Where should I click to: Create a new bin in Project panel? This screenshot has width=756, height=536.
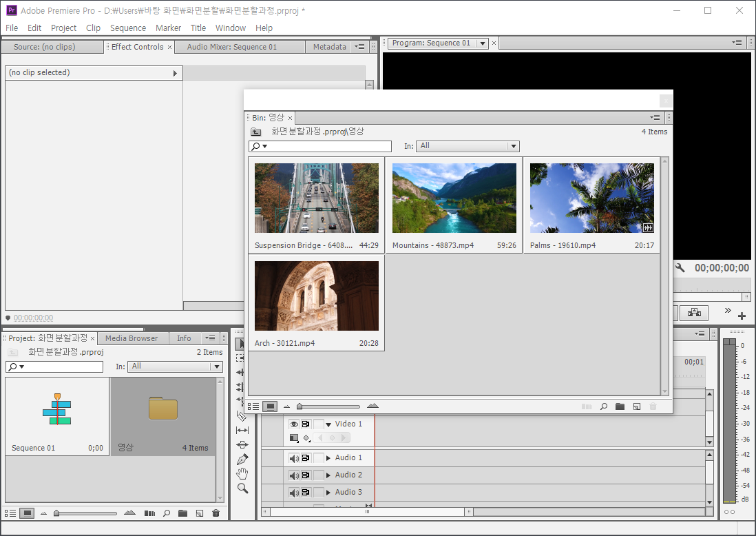(x=182, y=513)
